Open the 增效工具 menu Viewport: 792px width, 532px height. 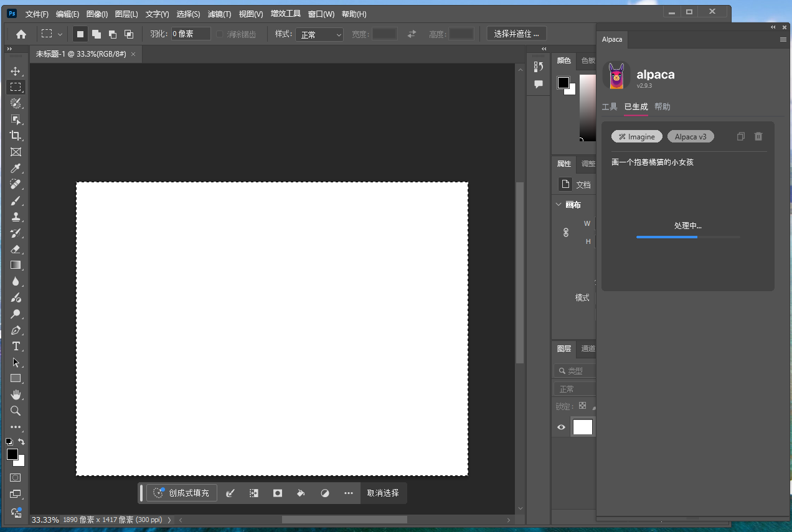click(286, 14)
